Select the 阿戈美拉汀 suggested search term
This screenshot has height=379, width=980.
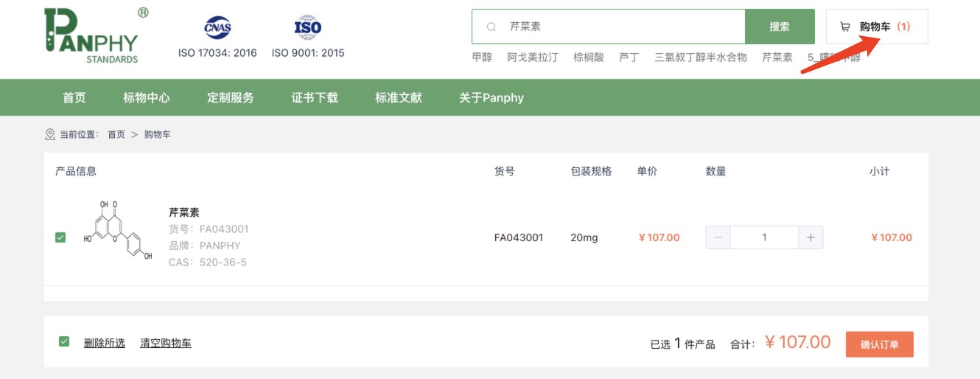pos(533,57)
